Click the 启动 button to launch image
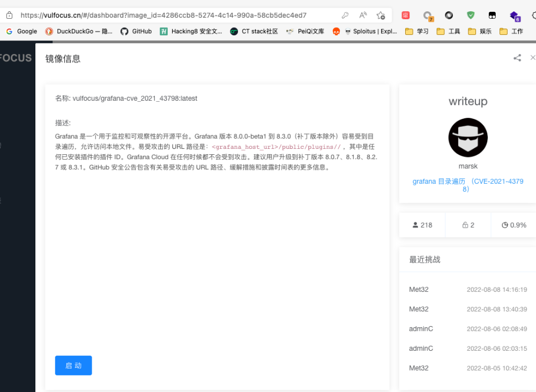This screenshot has height=392, width=536. pos(73,365)
